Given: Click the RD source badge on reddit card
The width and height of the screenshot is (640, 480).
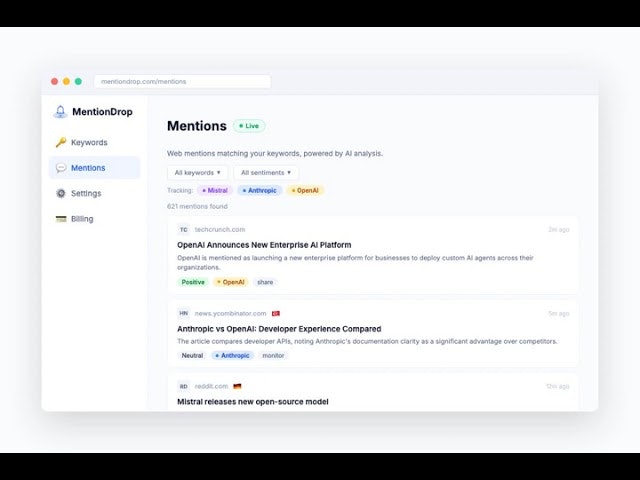Looking at the screenshot, I should [x=184, y=386].
